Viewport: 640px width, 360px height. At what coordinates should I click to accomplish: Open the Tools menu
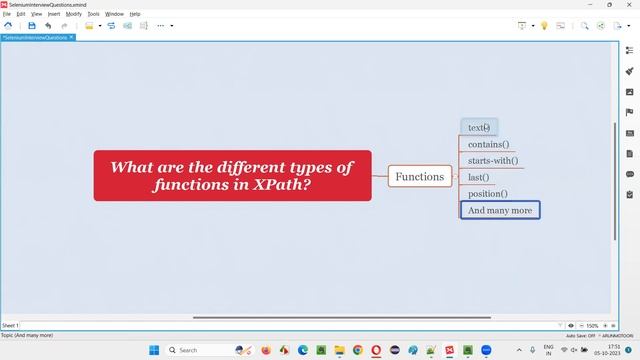(93, 14)
